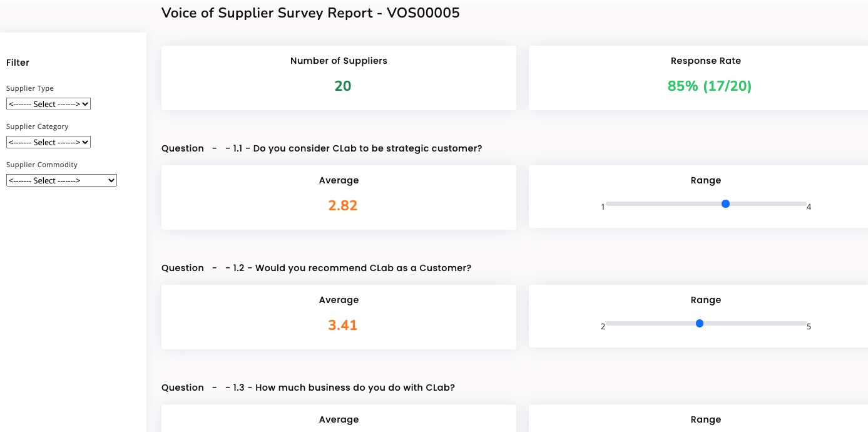The image size is (868, 432).
Task: Select the Average value 2.82
Action: tap(342, 205)
